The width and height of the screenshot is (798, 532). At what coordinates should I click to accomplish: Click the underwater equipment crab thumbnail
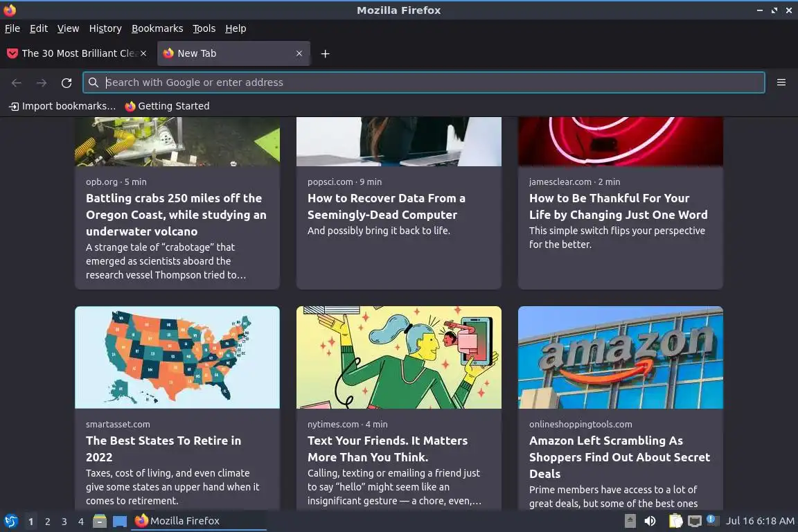[177, 141]
